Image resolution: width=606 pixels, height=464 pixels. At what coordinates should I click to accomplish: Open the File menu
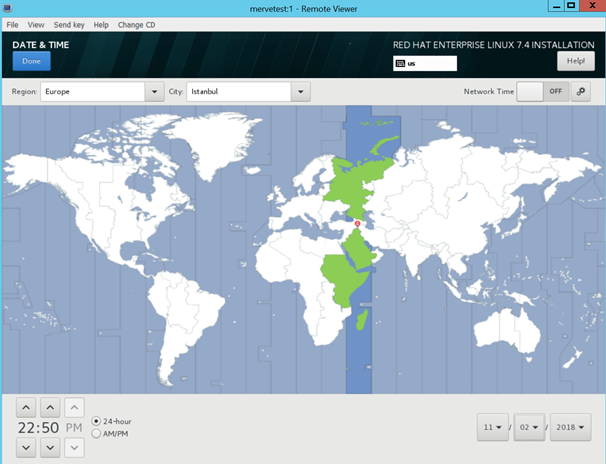click(12, 25)
